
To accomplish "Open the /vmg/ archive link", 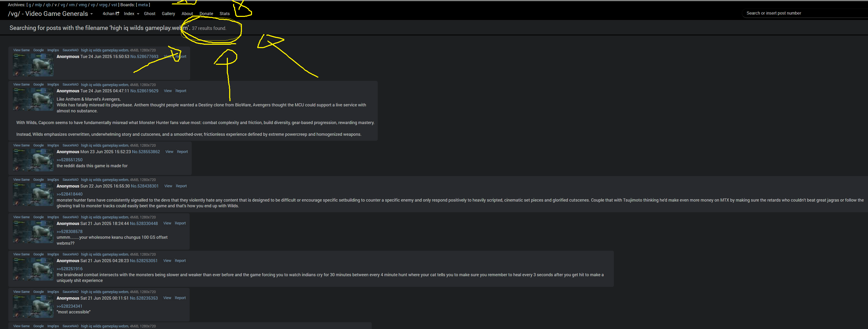I will (x=82, y=5).
